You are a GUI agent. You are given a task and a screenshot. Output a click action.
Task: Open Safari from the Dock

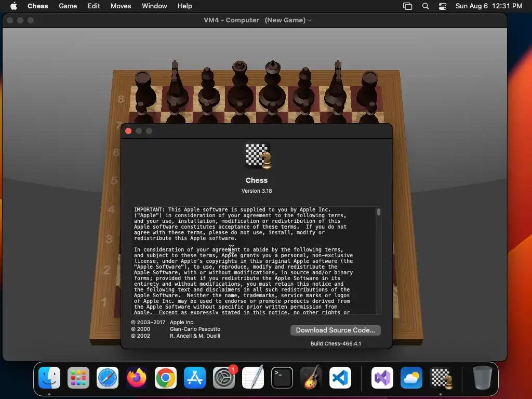pyautogui.click(x=108, y=377)
